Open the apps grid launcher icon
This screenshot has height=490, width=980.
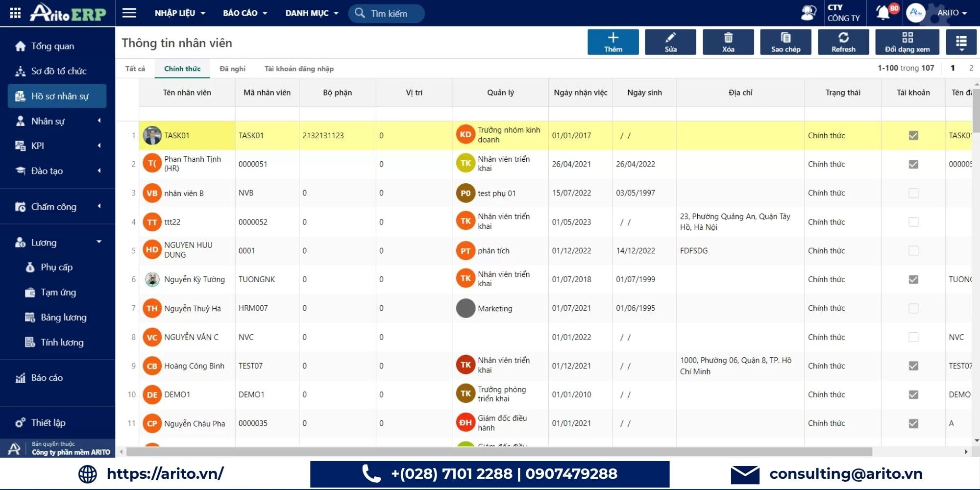pos(15,13)
